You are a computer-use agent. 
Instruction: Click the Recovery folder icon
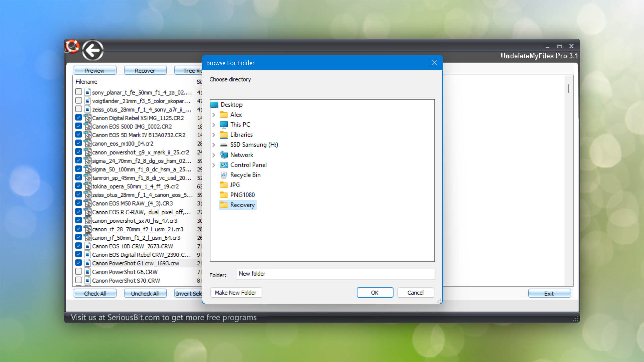pos(224,205)
